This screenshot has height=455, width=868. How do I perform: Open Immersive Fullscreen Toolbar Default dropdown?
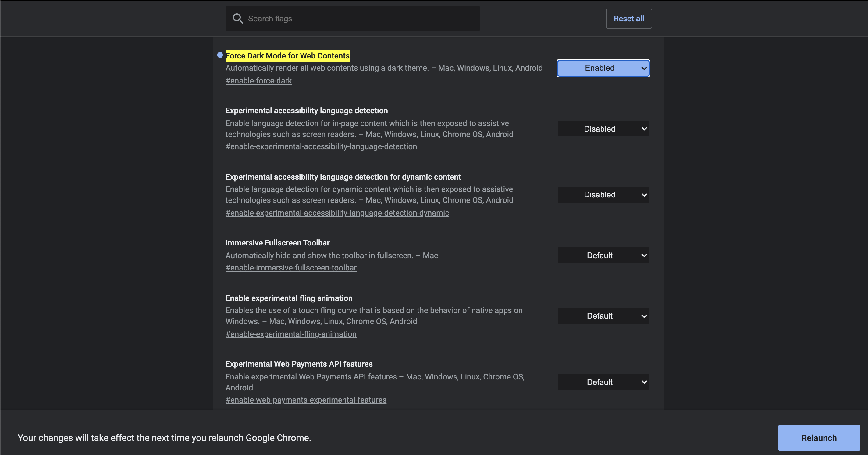[603, 255]
